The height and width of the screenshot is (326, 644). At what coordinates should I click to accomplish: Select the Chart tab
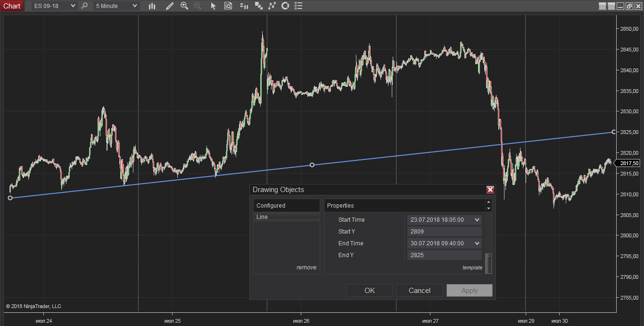(x=12, y=6)
